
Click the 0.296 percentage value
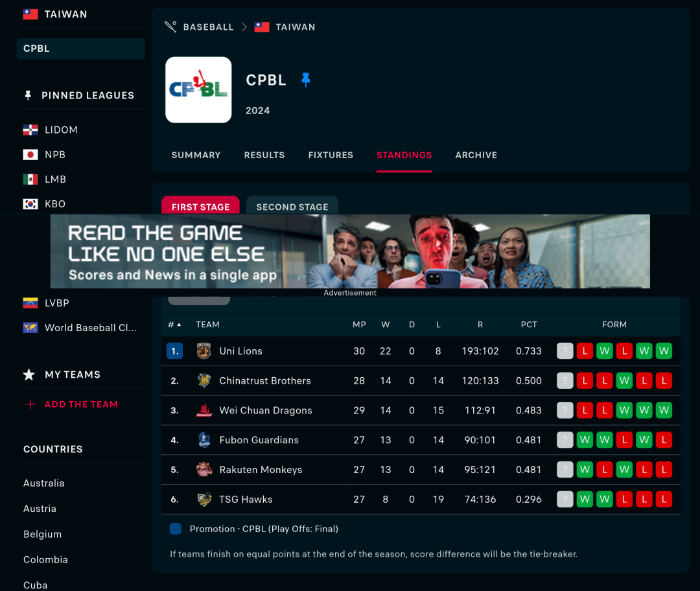pos(529,499)
